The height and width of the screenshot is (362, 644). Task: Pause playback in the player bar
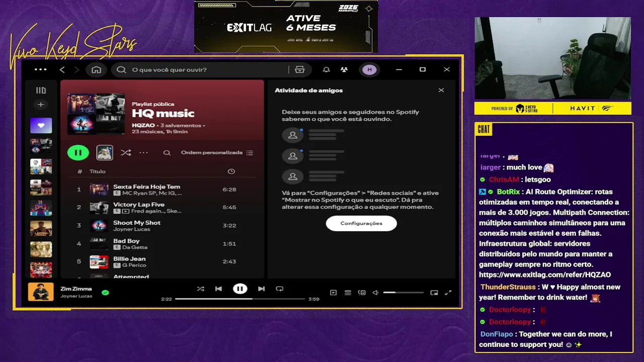[x=240, y=289]
